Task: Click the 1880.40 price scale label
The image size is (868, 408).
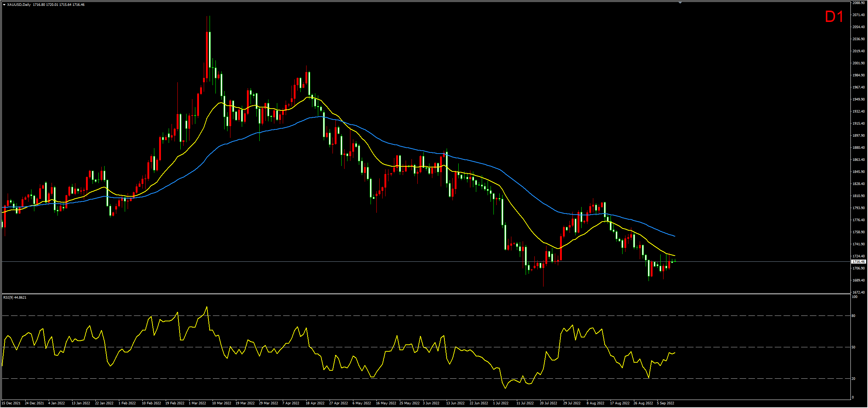Action: pos(858,148)
